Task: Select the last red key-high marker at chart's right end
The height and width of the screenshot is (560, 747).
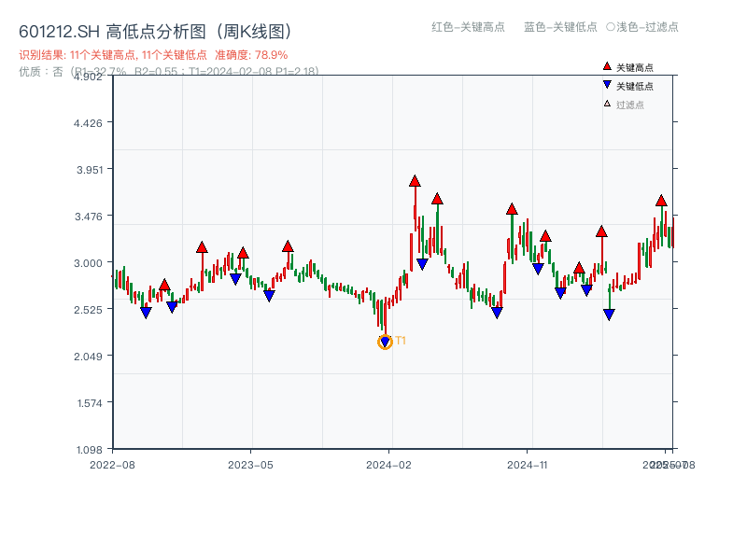Action: click(661, 201)
